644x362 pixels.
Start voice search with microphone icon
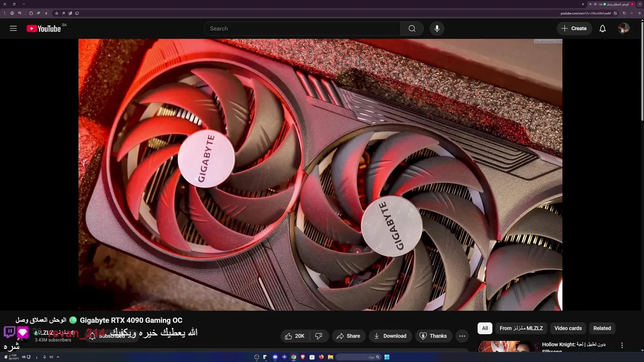coord(437,29)
